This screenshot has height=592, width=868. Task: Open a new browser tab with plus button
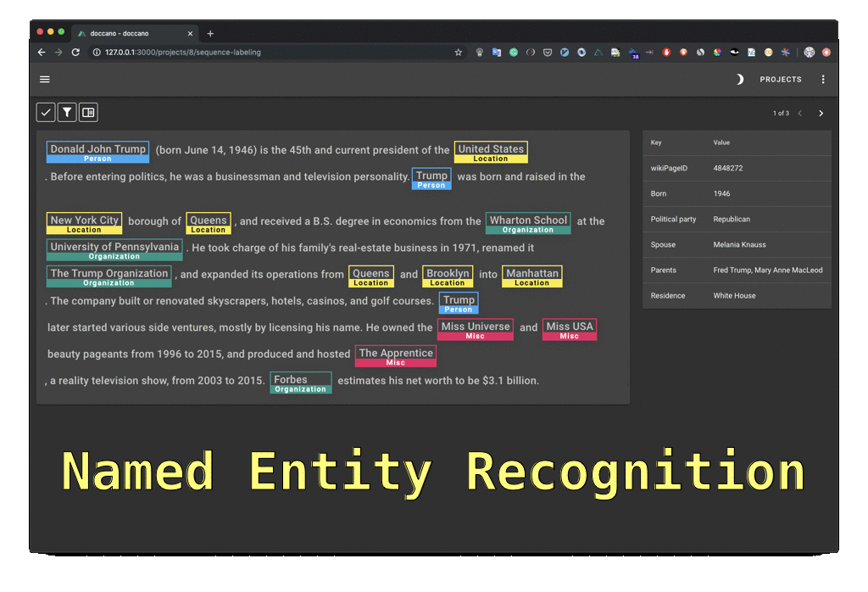[x=210, y=33]
